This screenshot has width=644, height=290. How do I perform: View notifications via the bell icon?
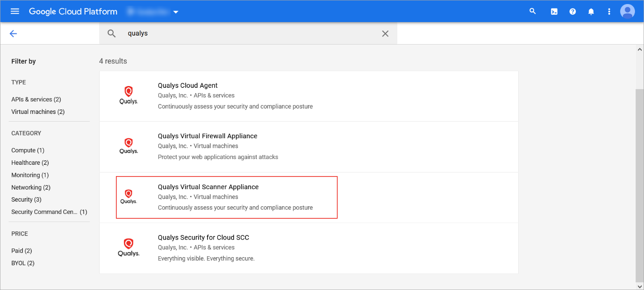(x=591, y=11)
